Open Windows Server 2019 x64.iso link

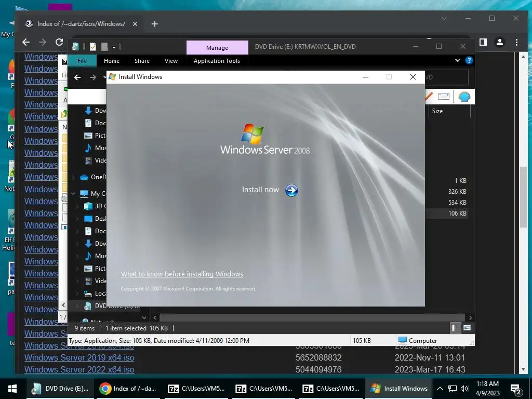tap(79, 357)
